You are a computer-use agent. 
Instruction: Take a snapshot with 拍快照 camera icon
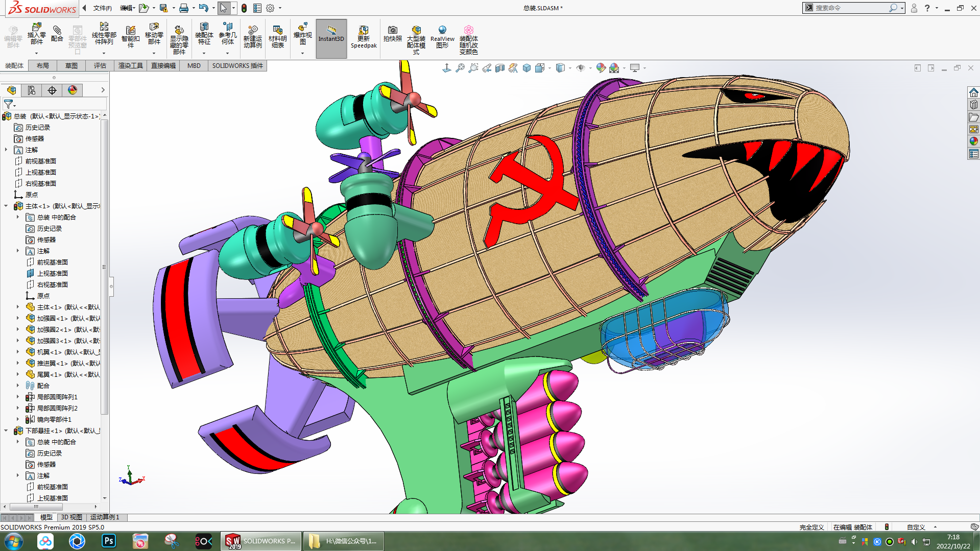point(392,32)
